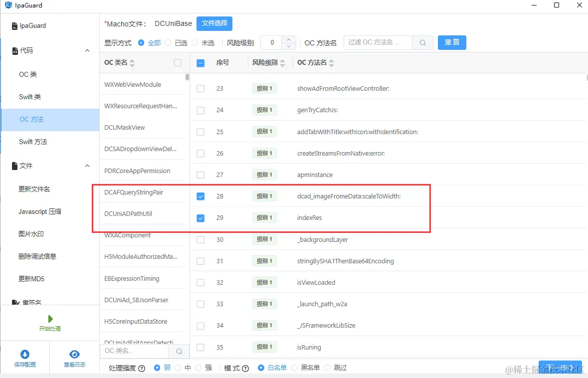Collapse the 文件 sidebar section
The width and height of the screenshot is (588, 378).
tap(87, 166)
